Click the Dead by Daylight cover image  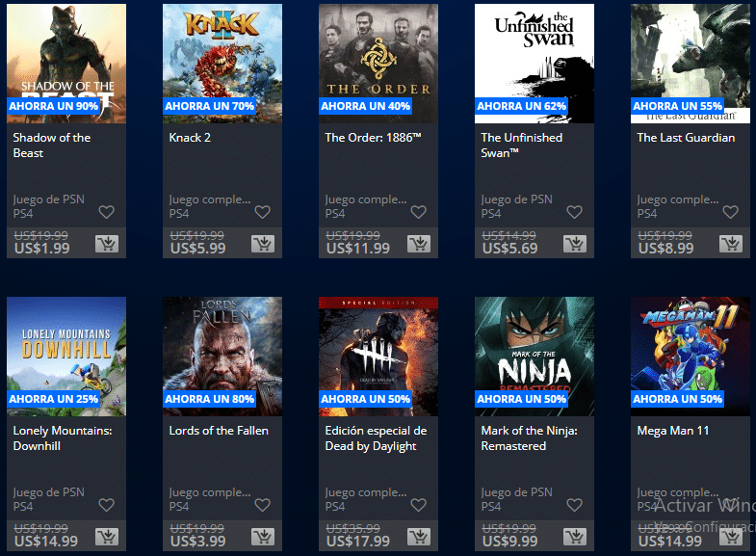tap(378, 357)
